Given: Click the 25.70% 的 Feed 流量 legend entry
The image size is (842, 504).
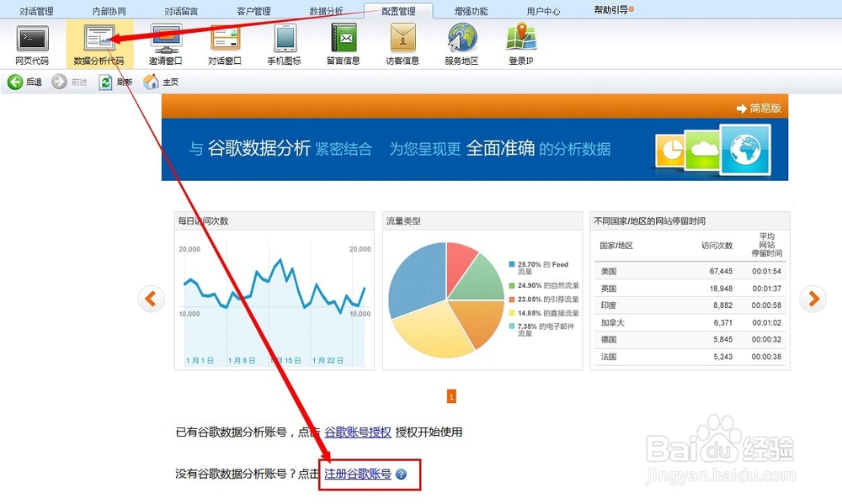Looking at the screenshot, I should tap(539, 268).
